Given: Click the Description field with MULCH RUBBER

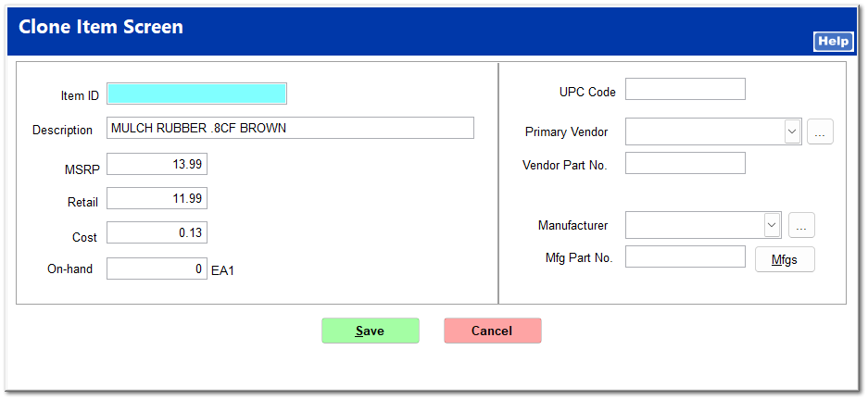Looking at the screenshot, I should [290, 129].
